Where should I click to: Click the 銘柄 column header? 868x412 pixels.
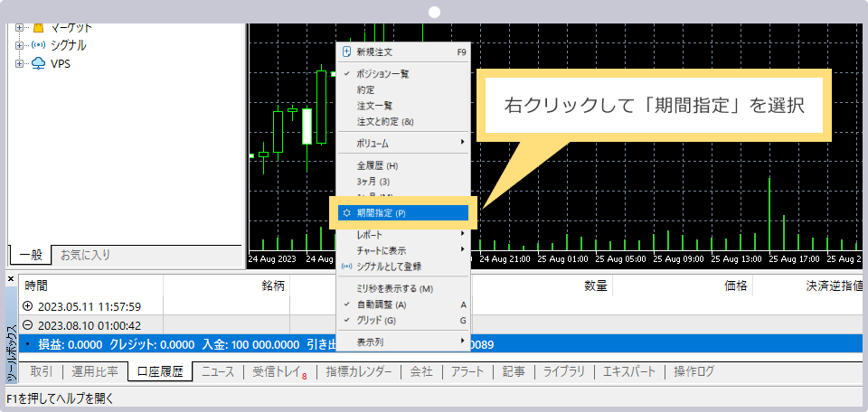click(226, 286)
